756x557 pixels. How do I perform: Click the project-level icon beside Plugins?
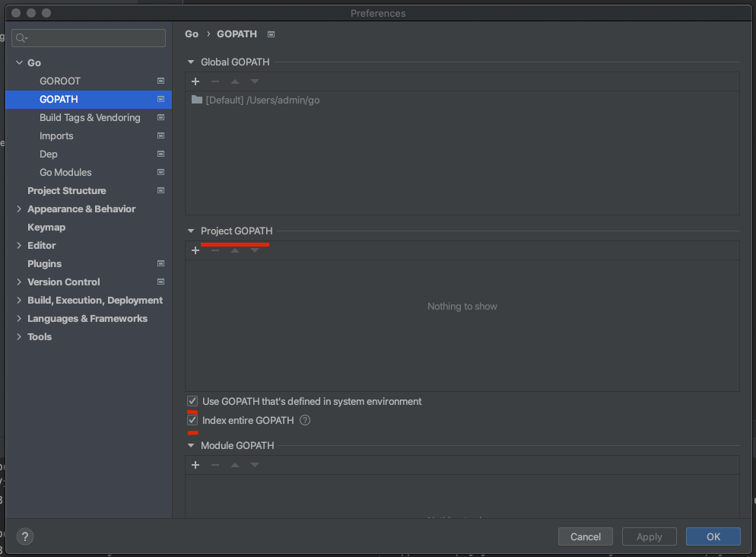[x=160, y=263]
